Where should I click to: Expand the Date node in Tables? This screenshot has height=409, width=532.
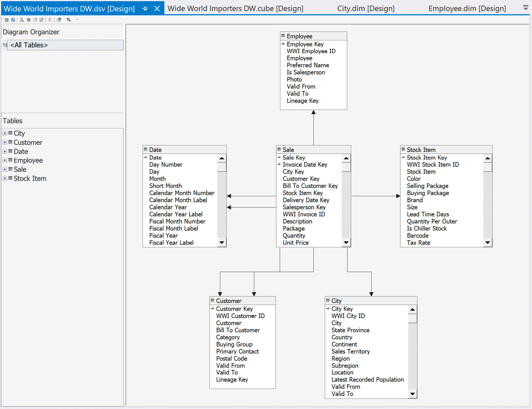pyautogui.click(x=5, y=151)
